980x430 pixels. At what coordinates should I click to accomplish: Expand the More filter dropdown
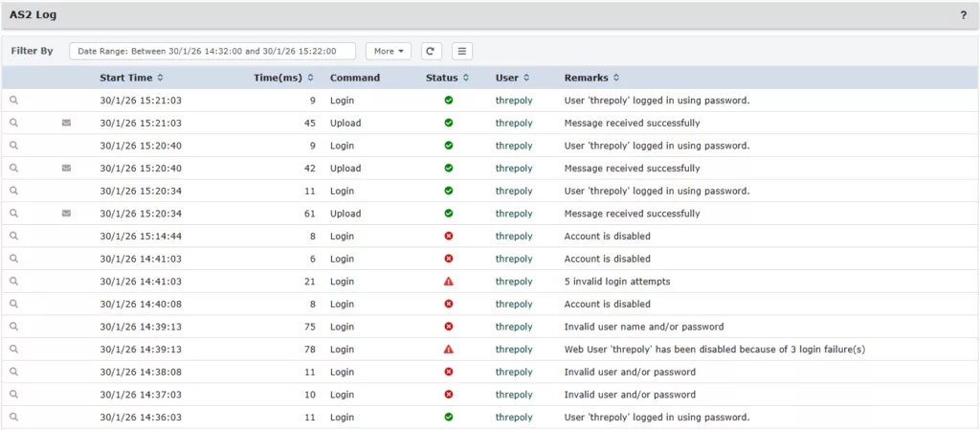click(389, 52)
